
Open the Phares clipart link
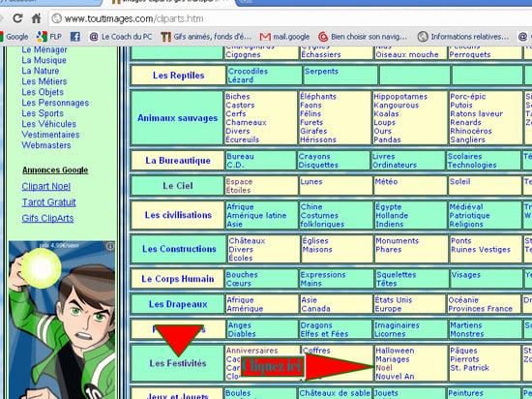389,250
